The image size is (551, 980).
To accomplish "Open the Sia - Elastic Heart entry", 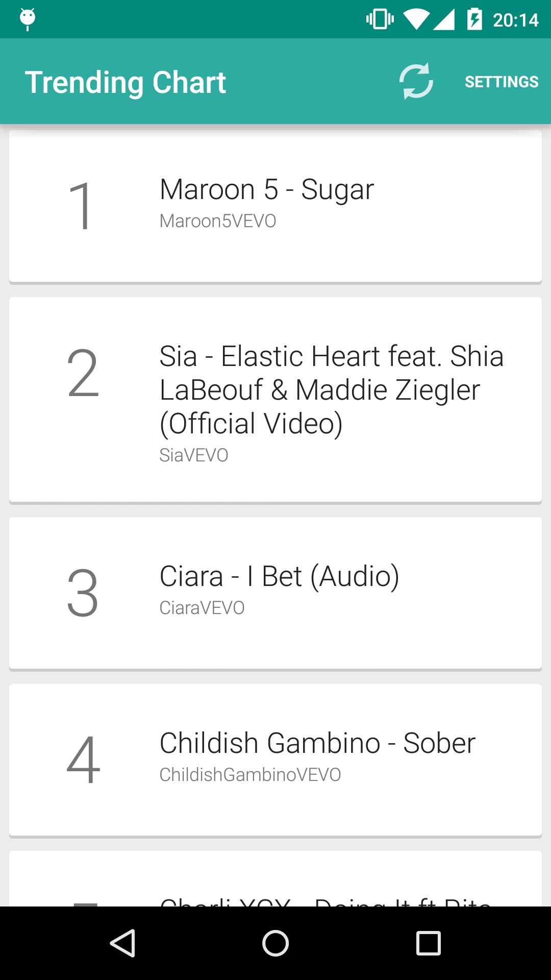I will pos(275,398).
